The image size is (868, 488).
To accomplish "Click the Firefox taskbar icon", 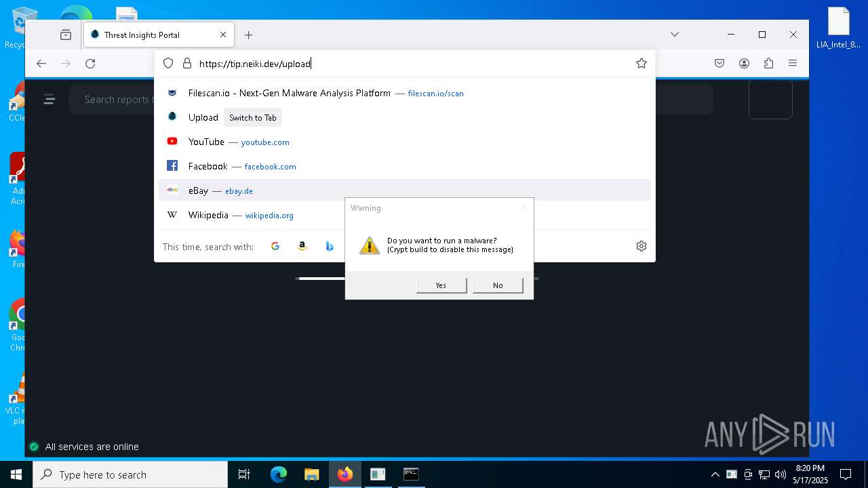I will click(x=345, y=474).
